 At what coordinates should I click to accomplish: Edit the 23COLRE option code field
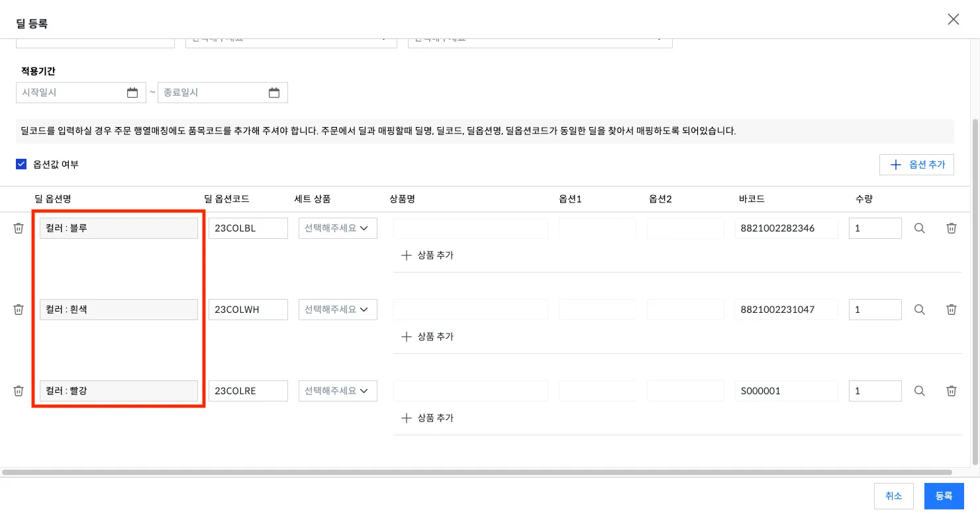pos(248,391)
